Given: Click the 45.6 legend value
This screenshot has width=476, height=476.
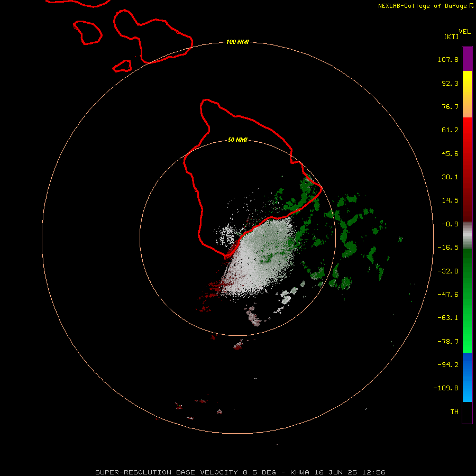Looking at the screenshot, I should [x=450, y=153].
